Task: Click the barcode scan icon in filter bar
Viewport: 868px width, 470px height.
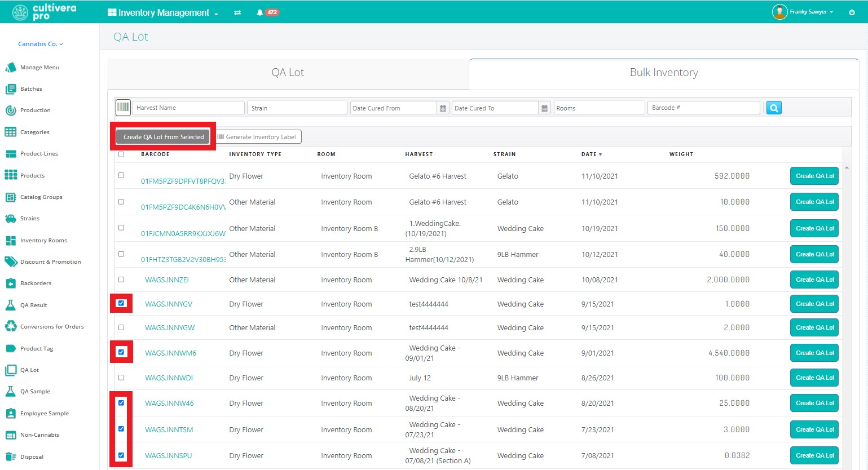Action: (x=123, y=108)
